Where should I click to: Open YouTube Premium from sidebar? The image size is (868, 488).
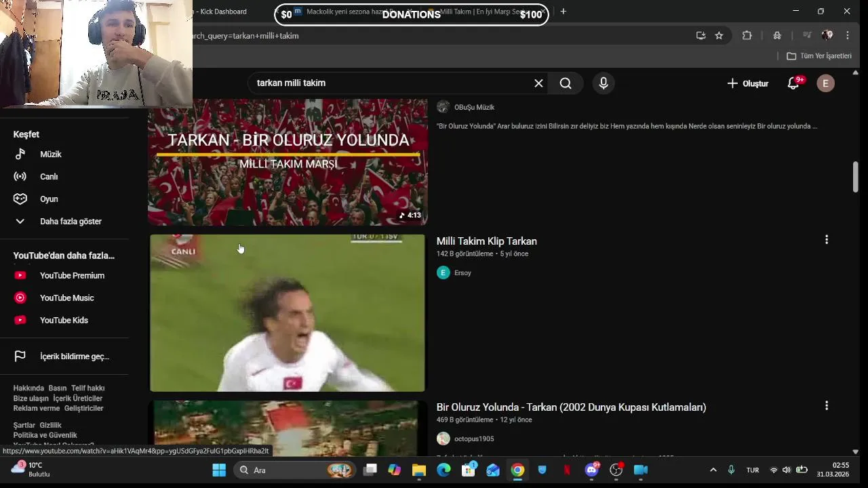72,276
